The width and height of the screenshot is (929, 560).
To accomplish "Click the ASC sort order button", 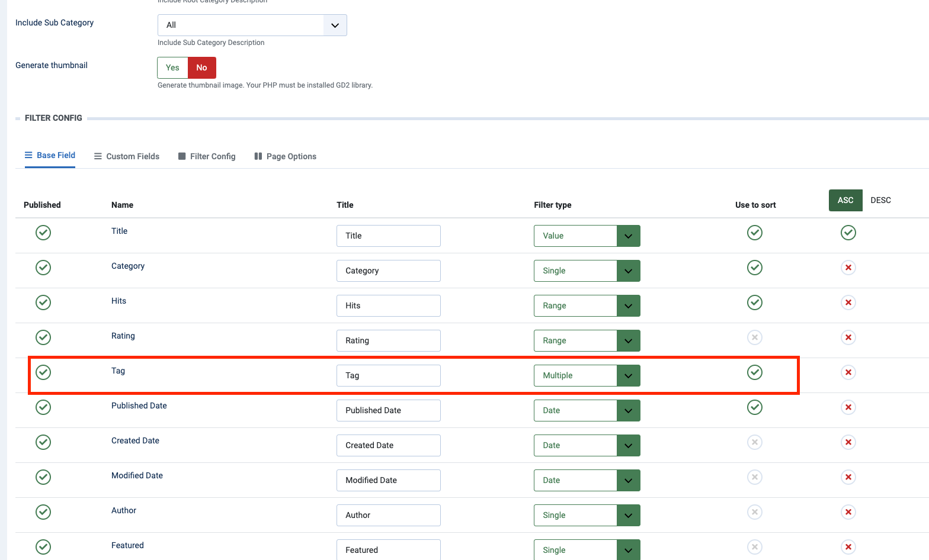I will pos(845,200).
